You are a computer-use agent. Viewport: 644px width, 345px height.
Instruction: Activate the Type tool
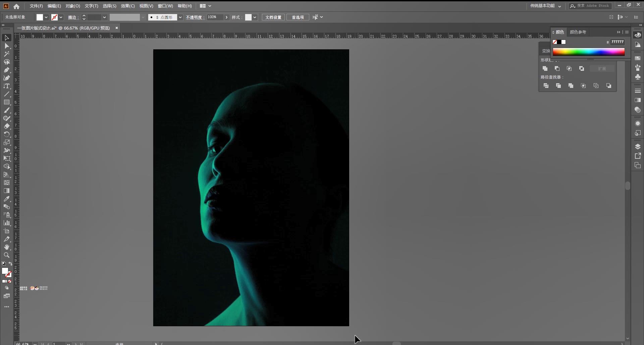[x=7, y=86]
